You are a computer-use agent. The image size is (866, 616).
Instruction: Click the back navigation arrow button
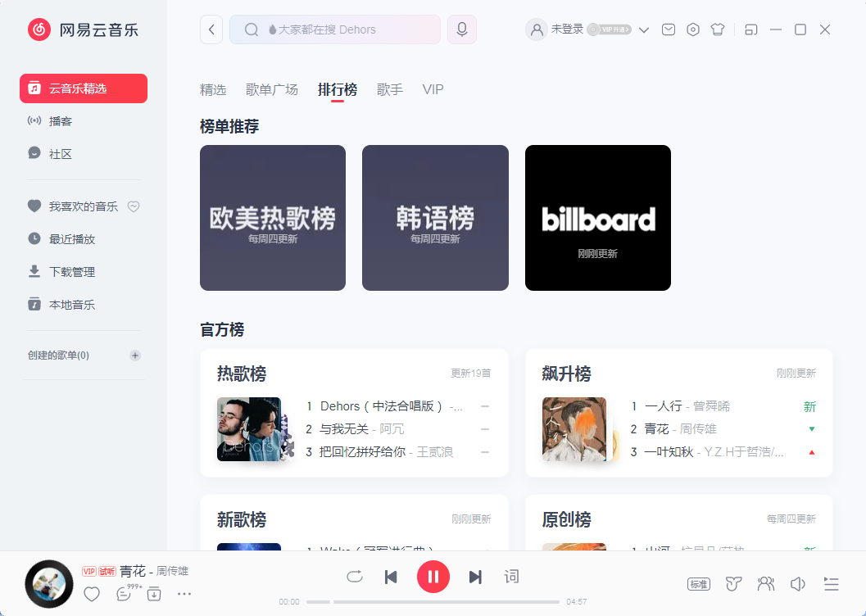click(x=211, y=29)
